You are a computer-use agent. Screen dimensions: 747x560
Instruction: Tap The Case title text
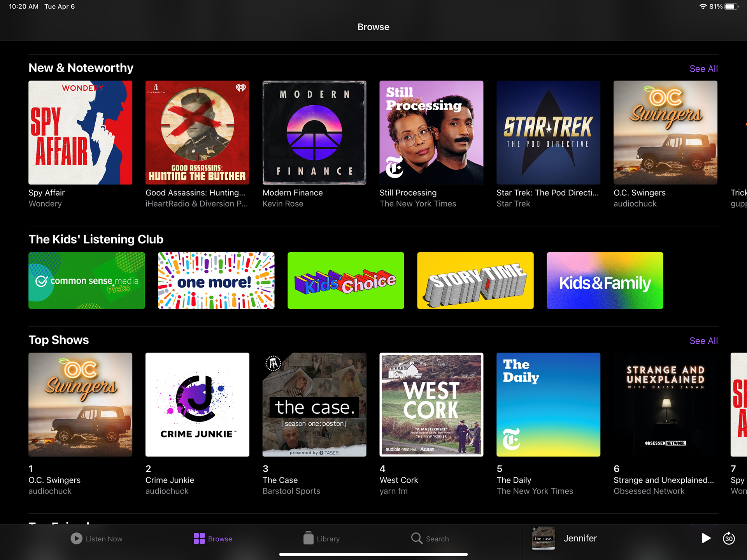click(280, 480)
